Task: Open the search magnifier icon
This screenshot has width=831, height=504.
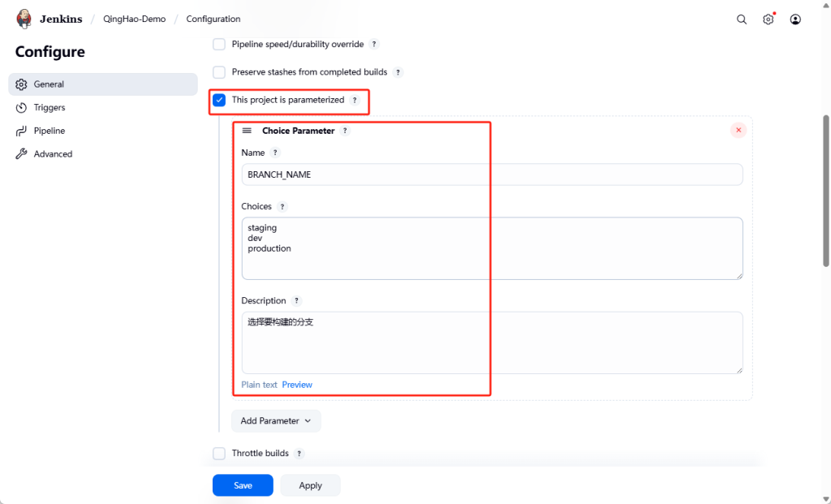Action: [x=742, y=19]
